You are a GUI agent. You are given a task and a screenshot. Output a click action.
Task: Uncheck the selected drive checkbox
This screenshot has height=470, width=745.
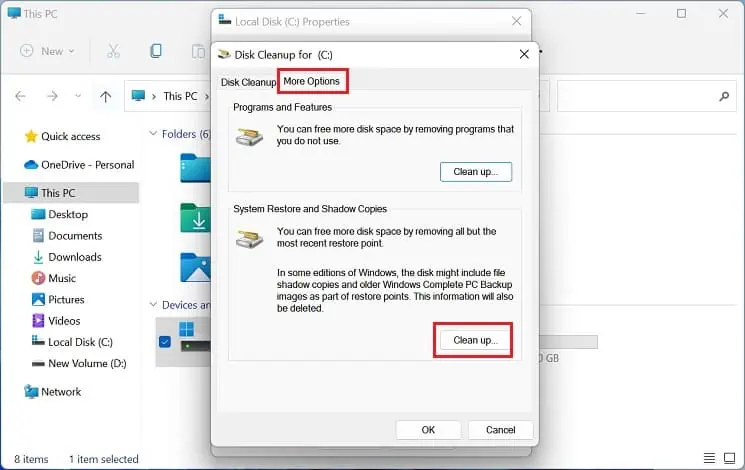[165, 342]
